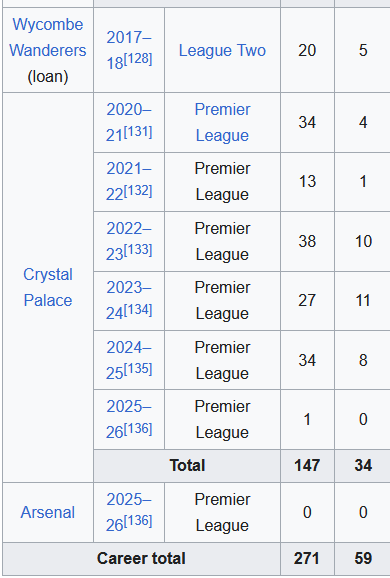Open citation reference 132
Image resolution: width=390 pixels, height=578 pixels.
point(138,191)
